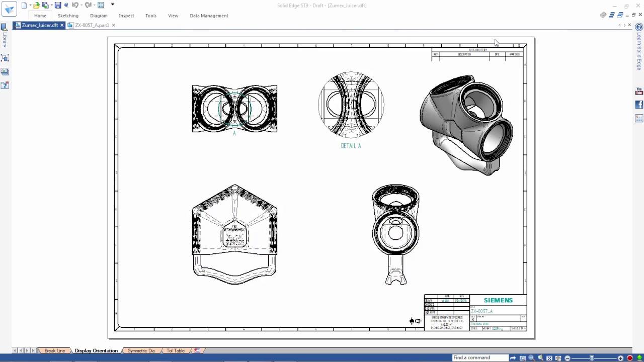Click the Open file folder icon
This screenshot has height=362, width=644.
(36, 5)
